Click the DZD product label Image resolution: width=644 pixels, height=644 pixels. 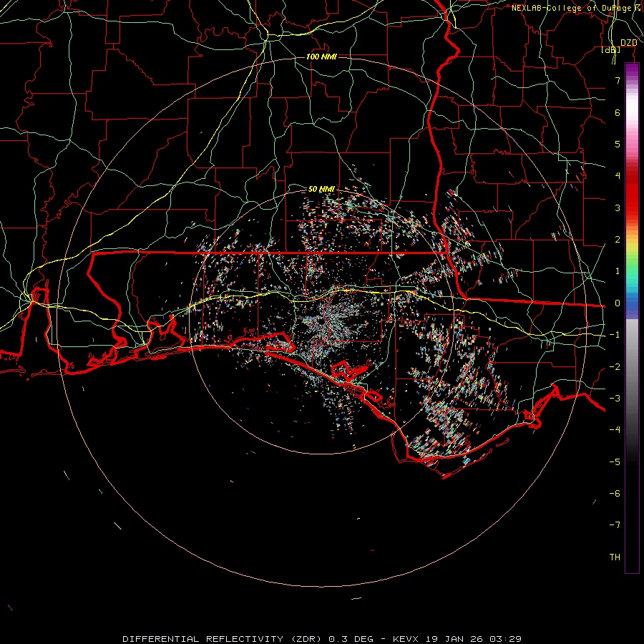click(x=629, y=42)
